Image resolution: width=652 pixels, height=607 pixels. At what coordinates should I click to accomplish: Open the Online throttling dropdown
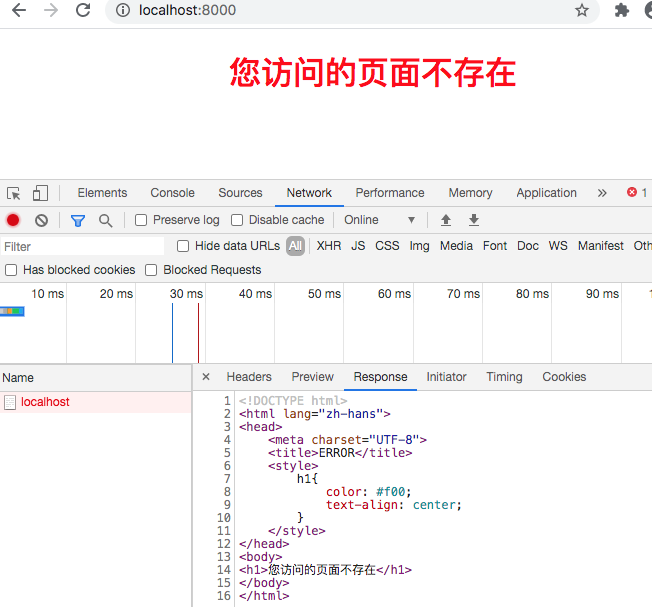click(x=380, y=220)
